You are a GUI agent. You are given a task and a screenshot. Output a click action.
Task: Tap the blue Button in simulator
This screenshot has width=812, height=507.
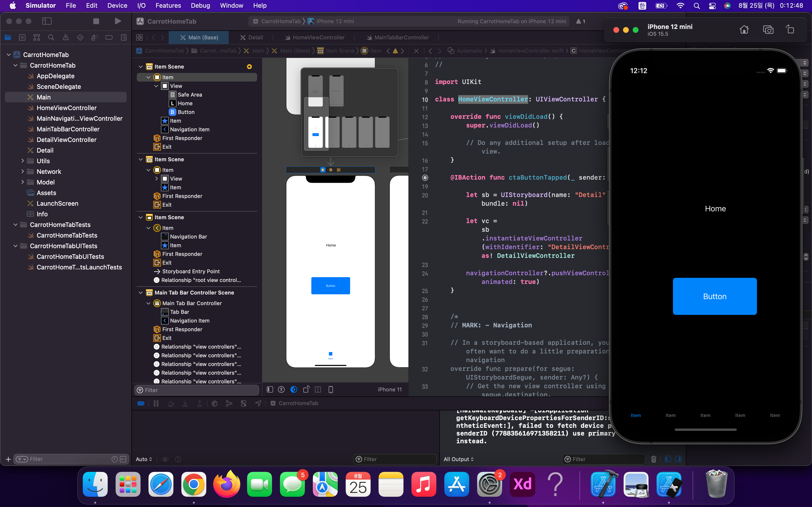click(x=715, y=296)
